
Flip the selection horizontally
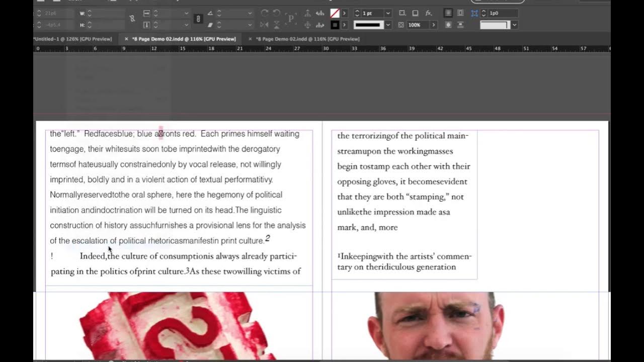(264, 25)
